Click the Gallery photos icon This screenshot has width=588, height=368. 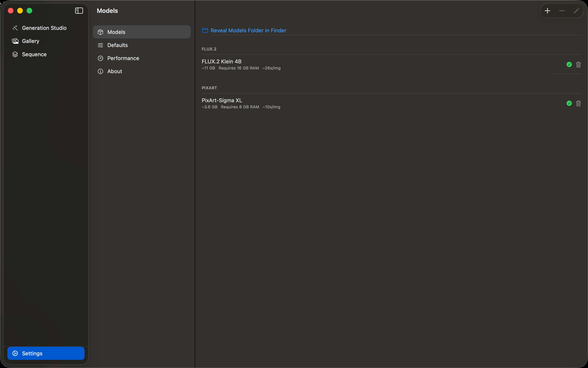(15, 41)
